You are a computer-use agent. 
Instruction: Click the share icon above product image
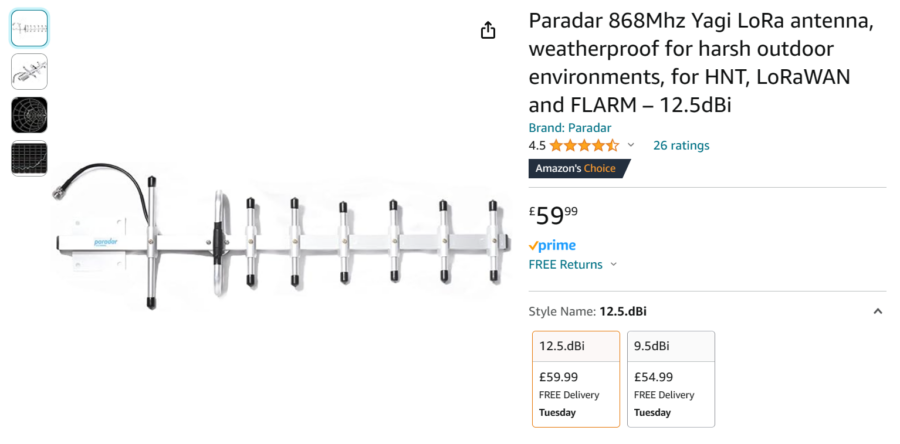point(487,30)
